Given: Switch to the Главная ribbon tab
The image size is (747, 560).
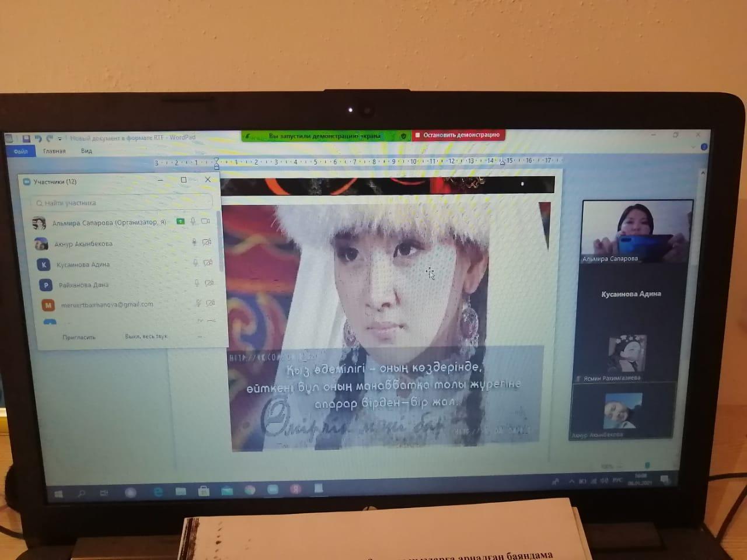Looking at the screenshot, I should click(54, 151).
